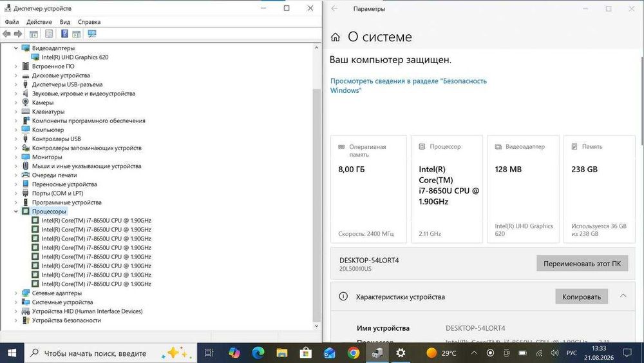This screenshot has width=644, height=363.
Task: Click the Переименовать этот ПК button
Action: click(582, 264)
